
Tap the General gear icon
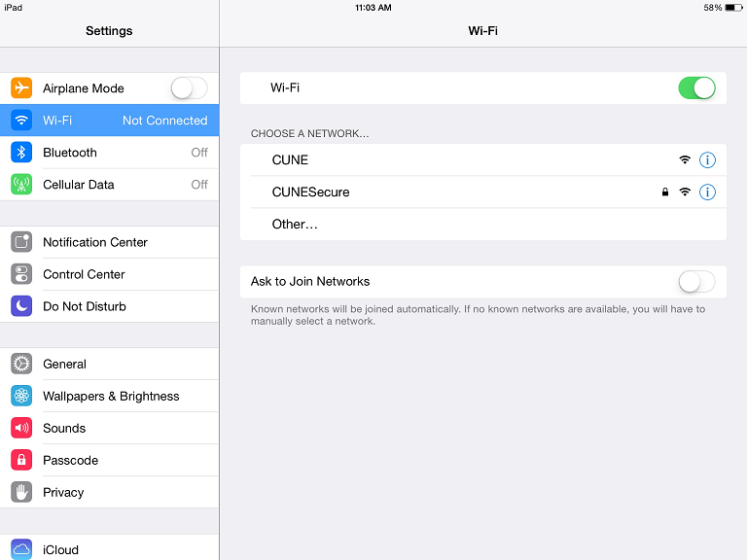pos(21,364)
